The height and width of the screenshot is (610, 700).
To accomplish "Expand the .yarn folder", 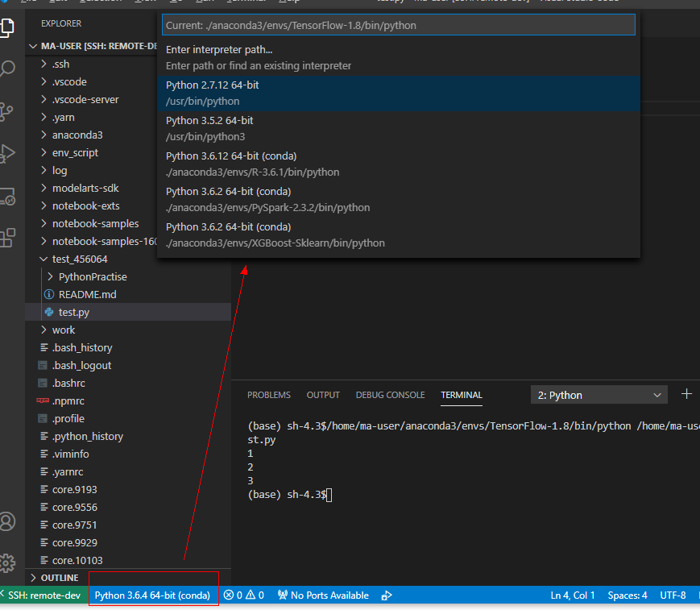I will click(x=92, y=117).
